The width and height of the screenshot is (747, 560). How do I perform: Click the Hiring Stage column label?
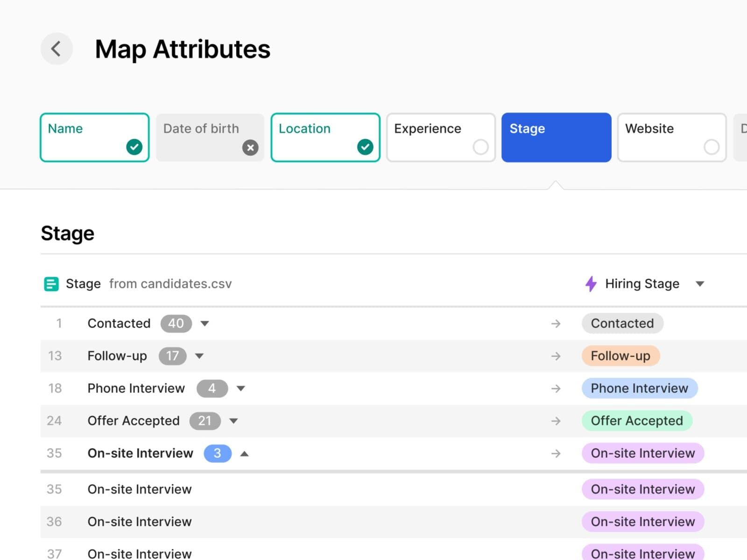tap(642, 284)
